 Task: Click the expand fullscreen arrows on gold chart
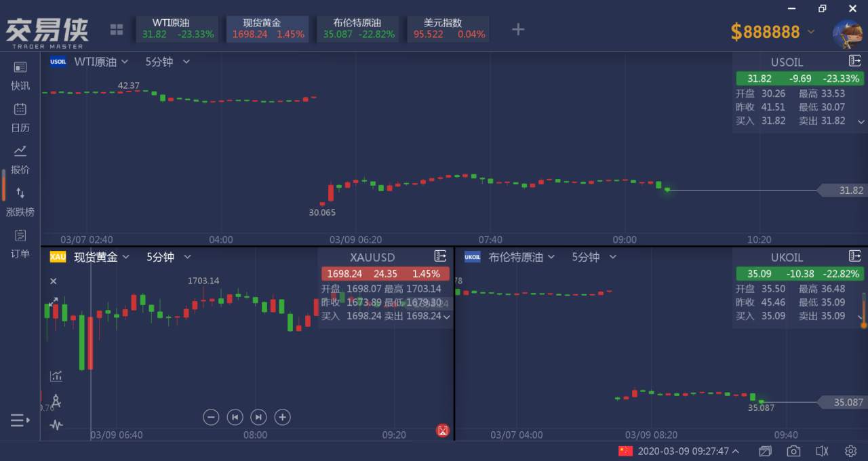point(53,301)
